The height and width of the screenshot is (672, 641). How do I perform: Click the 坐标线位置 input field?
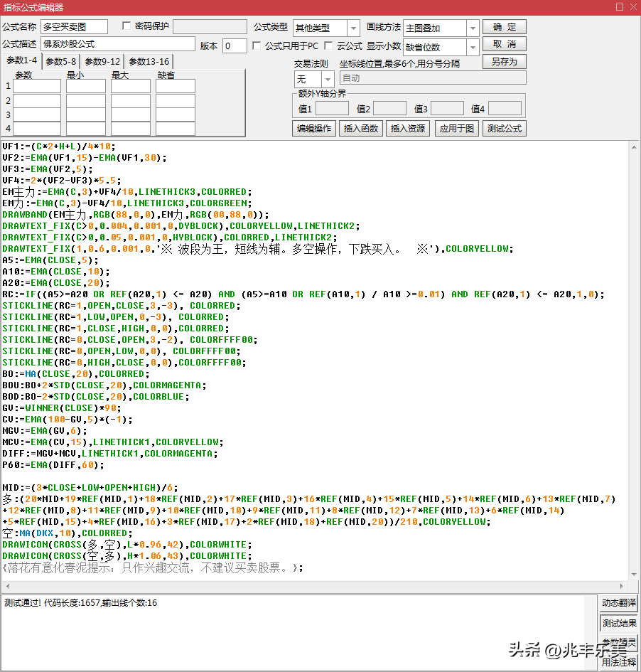(433, 78)
